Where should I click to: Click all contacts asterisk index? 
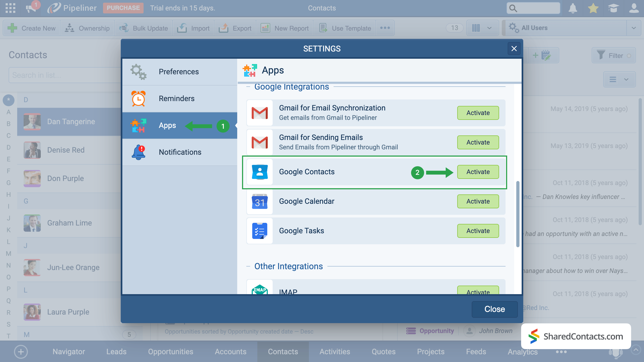(x=9, y=100)
